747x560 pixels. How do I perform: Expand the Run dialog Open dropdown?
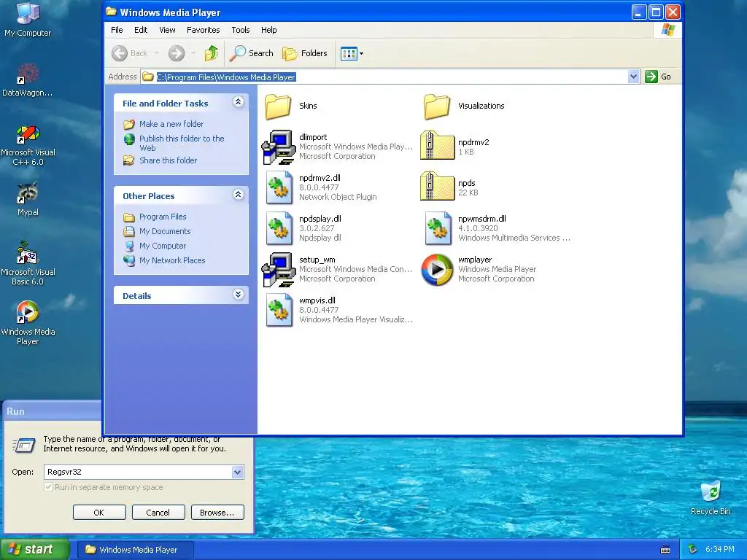237,472
